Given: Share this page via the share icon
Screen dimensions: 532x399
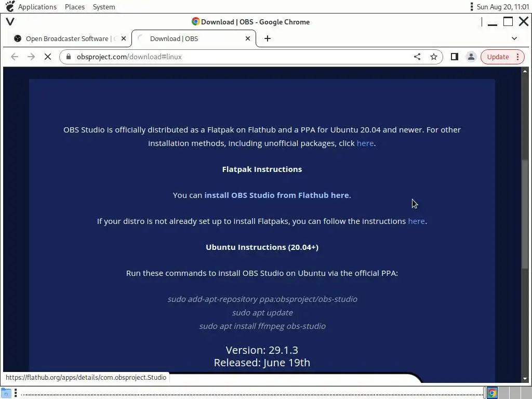Looking at the screenshot, I should [x=417, y=57].
